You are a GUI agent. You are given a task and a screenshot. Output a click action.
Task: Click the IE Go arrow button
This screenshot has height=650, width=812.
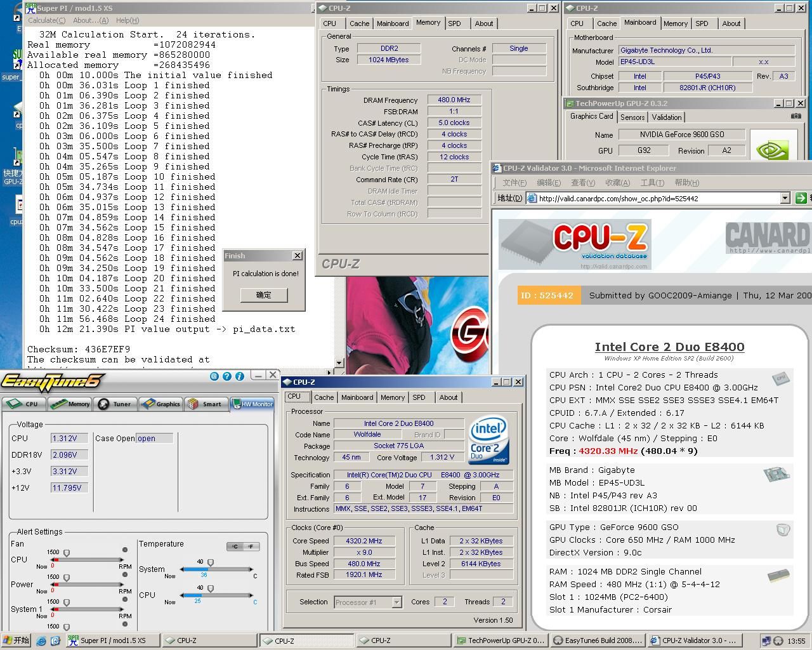[x=801, y=198]
